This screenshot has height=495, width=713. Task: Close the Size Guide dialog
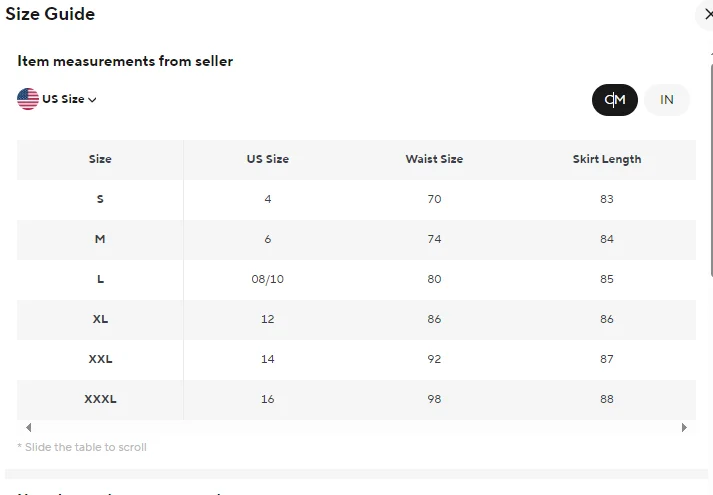pos(707,15)
